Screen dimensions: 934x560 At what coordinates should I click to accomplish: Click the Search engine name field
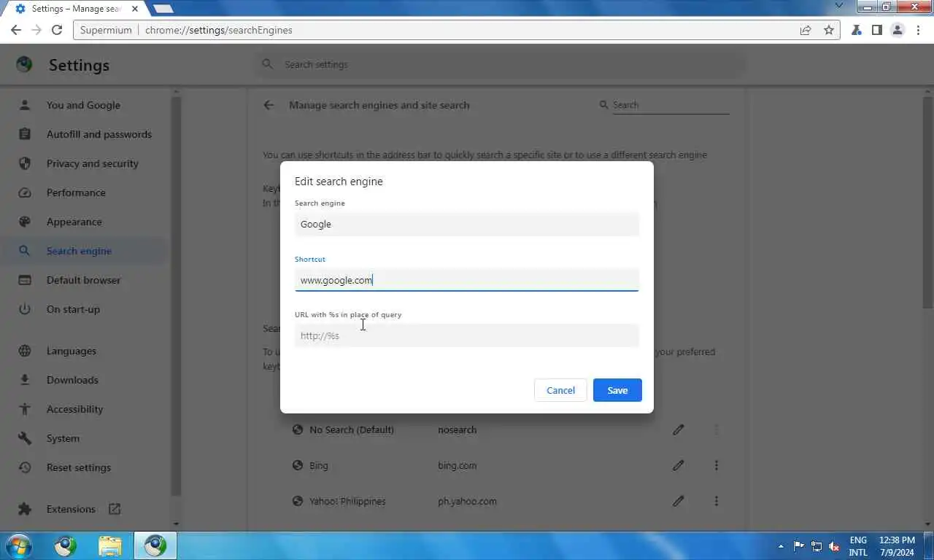pos(467,224)
